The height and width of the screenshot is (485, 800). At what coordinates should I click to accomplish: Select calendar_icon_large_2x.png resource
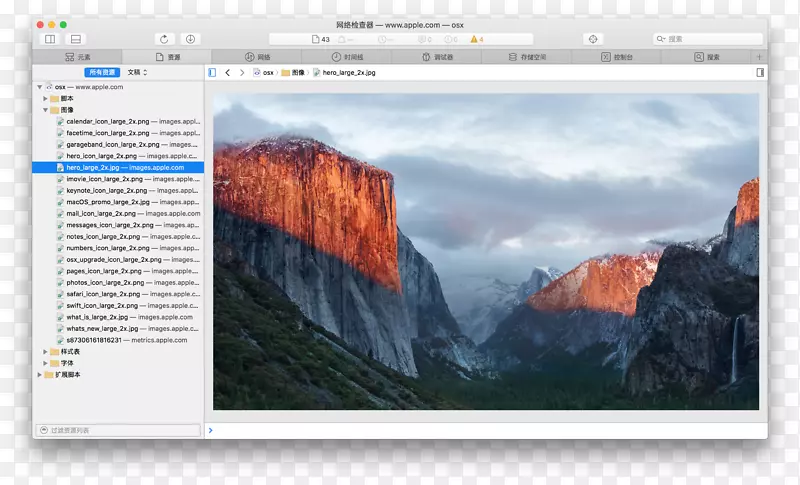click(118, 121)
